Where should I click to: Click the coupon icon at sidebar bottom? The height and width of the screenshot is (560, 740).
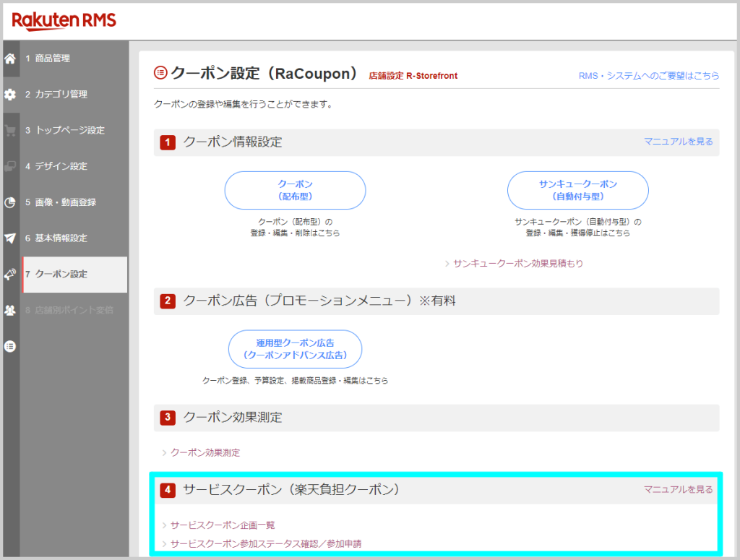10,346
